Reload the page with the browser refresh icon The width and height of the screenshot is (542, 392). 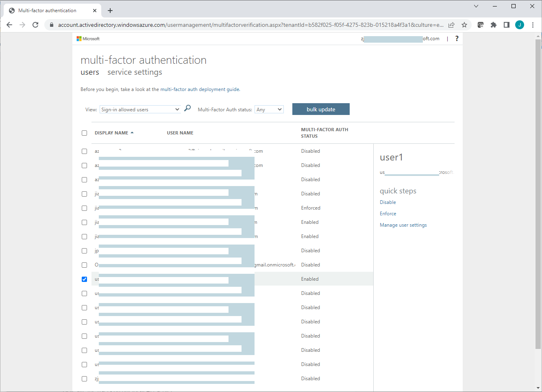click(35, 25)
